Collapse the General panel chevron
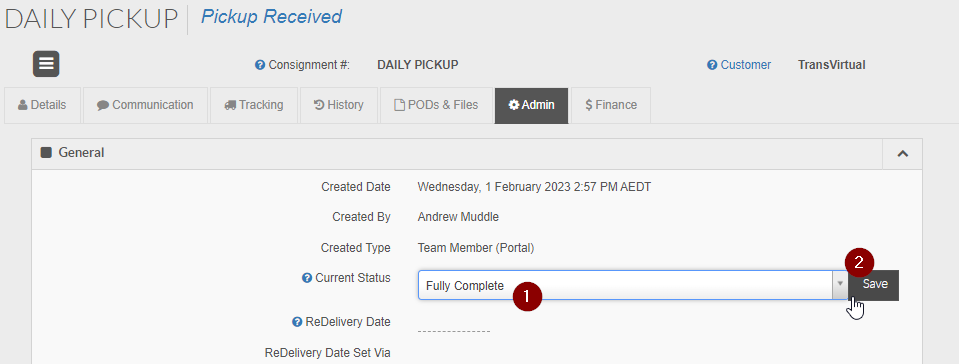The width and height of the screenshot is (959, 364). pos(902,154)
